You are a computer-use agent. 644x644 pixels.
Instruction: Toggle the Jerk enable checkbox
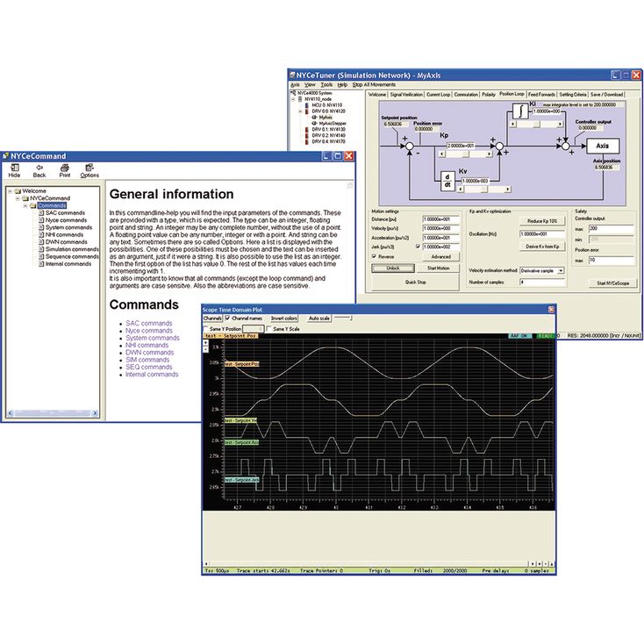tap(418, 247)
